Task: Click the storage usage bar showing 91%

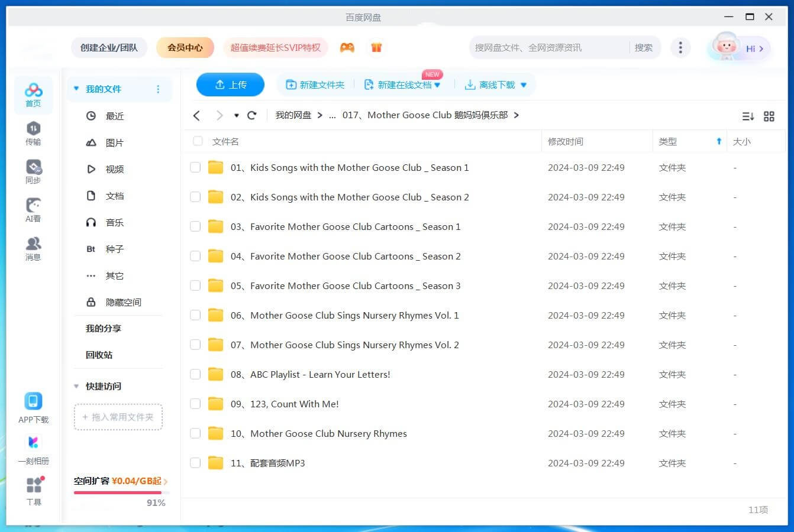Action: tap(121, 492)
